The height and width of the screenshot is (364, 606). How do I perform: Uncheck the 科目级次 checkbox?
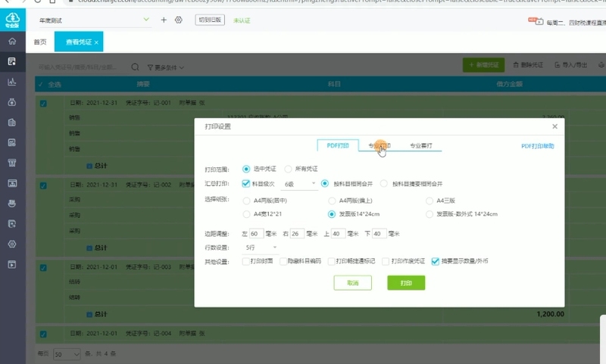point(245,183)
